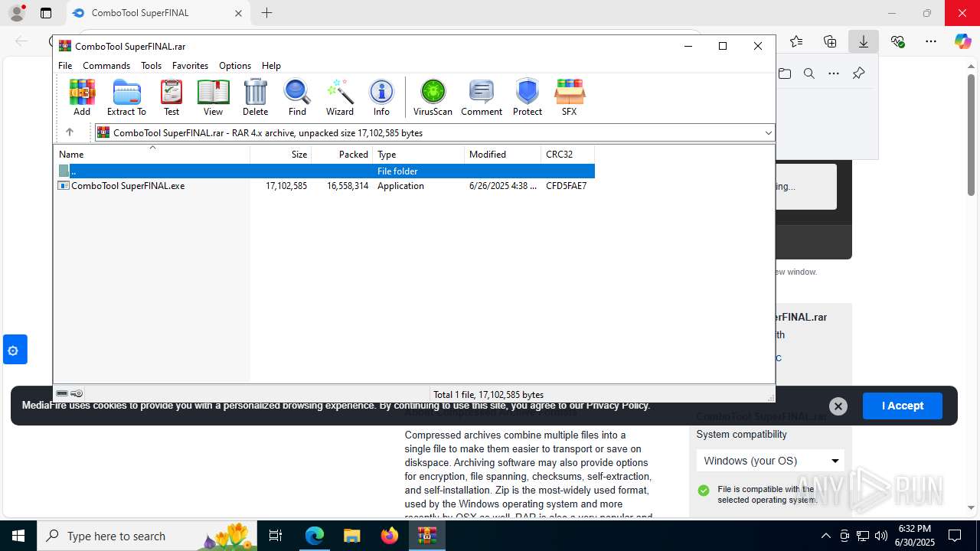Select the parent folder '..' row

point(325,171)
